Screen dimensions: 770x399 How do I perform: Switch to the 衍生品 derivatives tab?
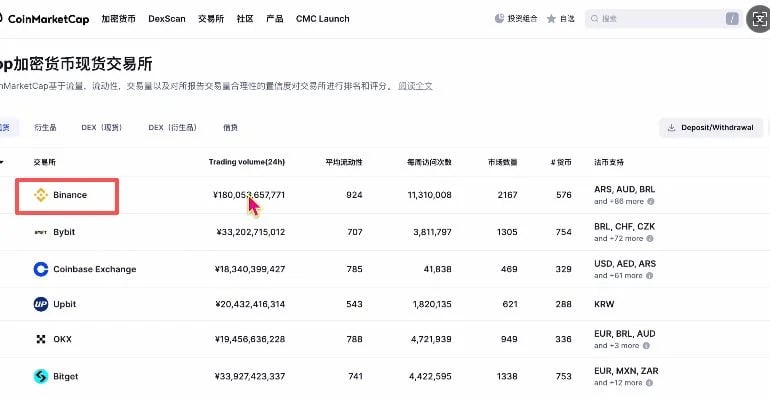(x=45, y=128)
